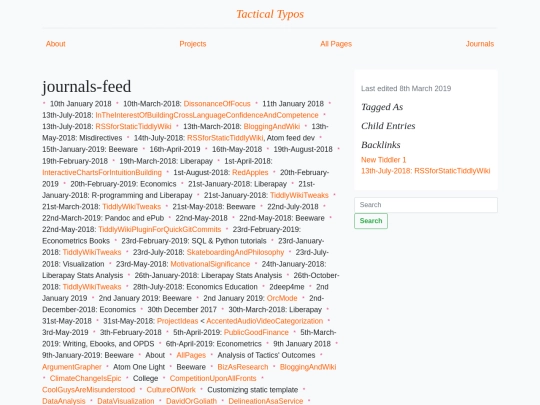This screenshot has height=405, width=540.
Task: Open the DelineationAsaService link
Action: (266, 401)
